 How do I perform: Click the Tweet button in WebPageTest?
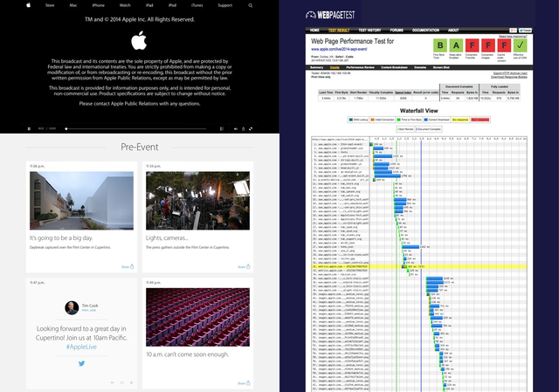coord(525,31)
